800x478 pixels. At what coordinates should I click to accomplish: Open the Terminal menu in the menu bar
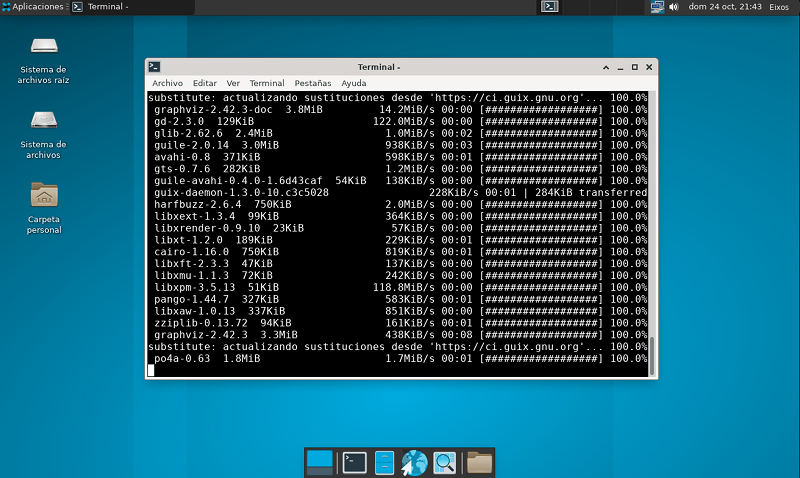pos(267,83)
